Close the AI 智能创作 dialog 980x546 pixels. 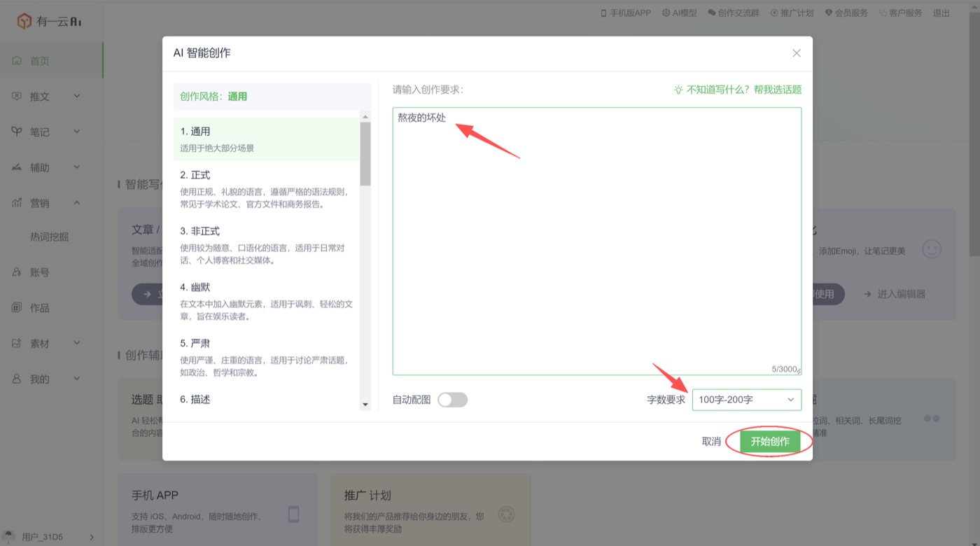click(797, 53)
